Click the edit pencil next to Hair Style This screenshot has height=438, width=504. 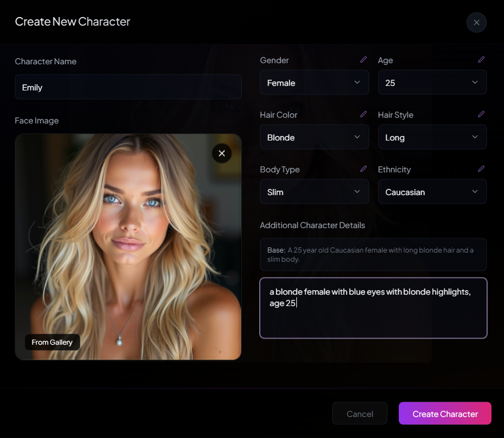coord(481,114)
